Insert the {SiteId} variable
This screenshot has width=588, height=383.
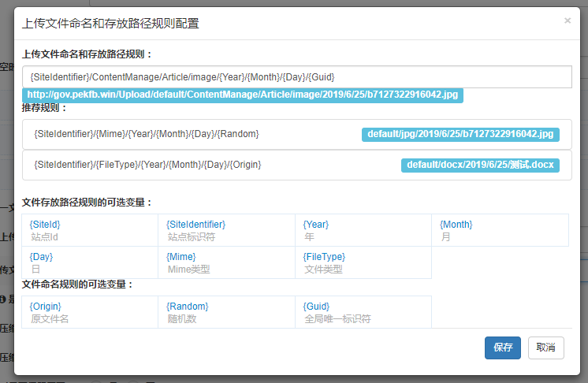coord(45,225)
